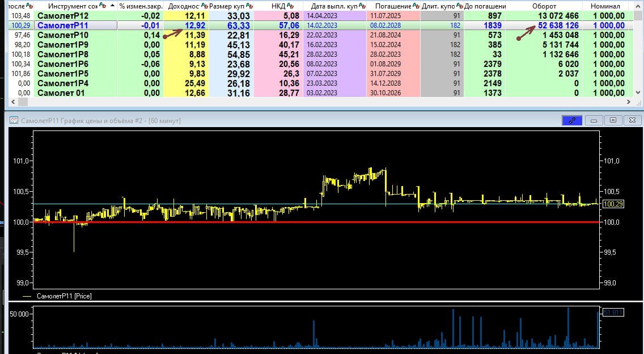Click maturity date 21.08.2024 cell
This screenshot has height=354, width=644.
(x=385, y=35)
